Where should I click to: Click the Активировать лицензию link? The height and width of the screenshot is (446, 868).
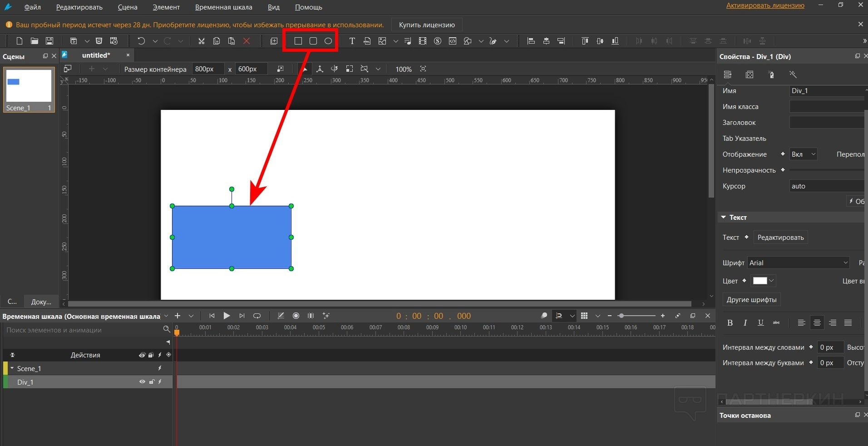pyautogui.click(x=765, y=5)
